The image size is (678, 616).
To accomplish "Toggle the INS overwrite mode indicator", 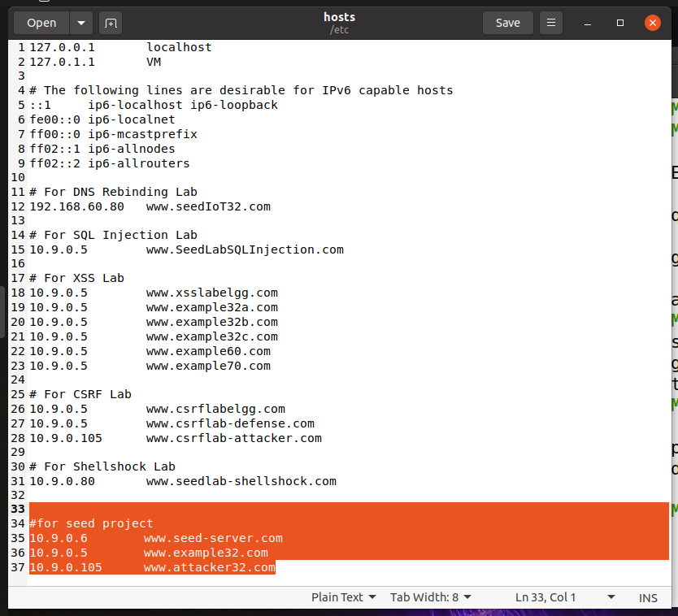I will pyautogui.click(x=648, y=597).
